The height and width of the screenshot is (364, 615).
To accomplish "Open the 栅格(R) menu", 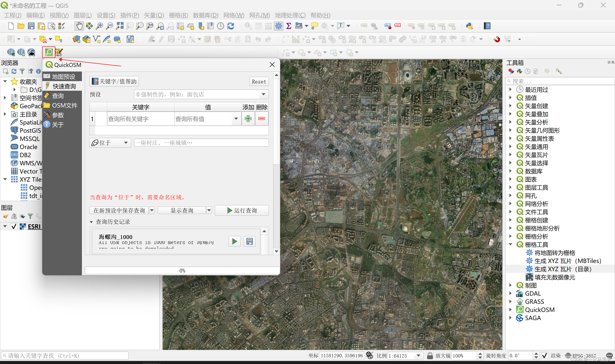I will (178, 15).
